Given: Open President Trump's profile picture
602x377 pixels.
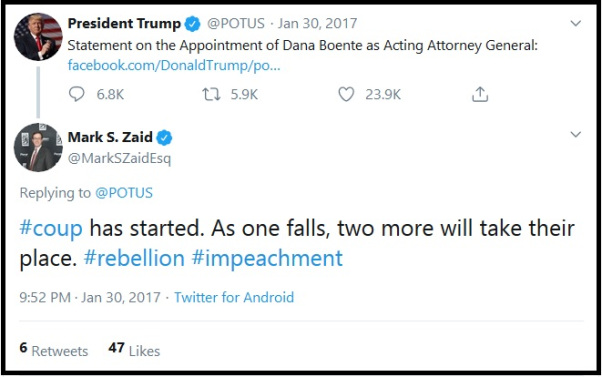Looking at the screenshot, I should point(38,36).
